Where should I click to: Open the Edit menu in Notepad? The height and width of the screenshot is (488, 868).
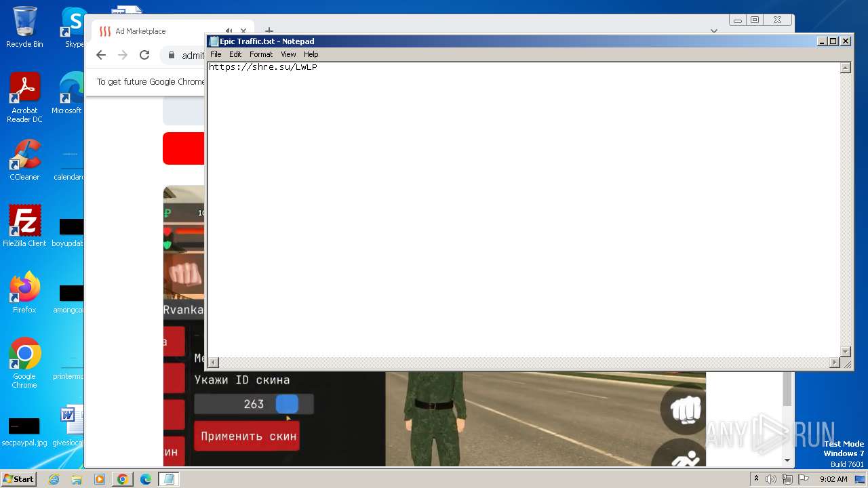pyautogui.click(x=235, y=54)
